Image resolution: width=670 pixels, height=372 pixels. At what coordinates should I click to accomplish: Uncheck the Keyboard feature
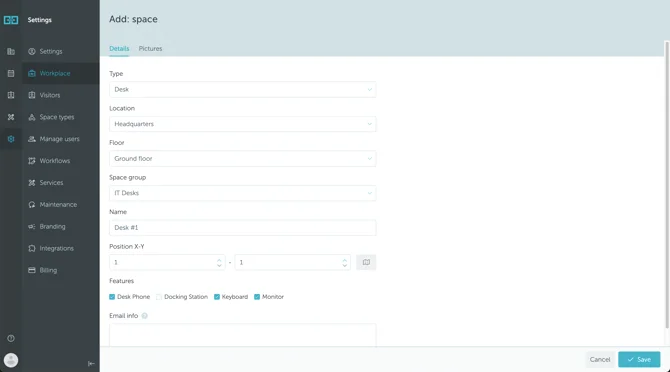(x=217, y=297)
